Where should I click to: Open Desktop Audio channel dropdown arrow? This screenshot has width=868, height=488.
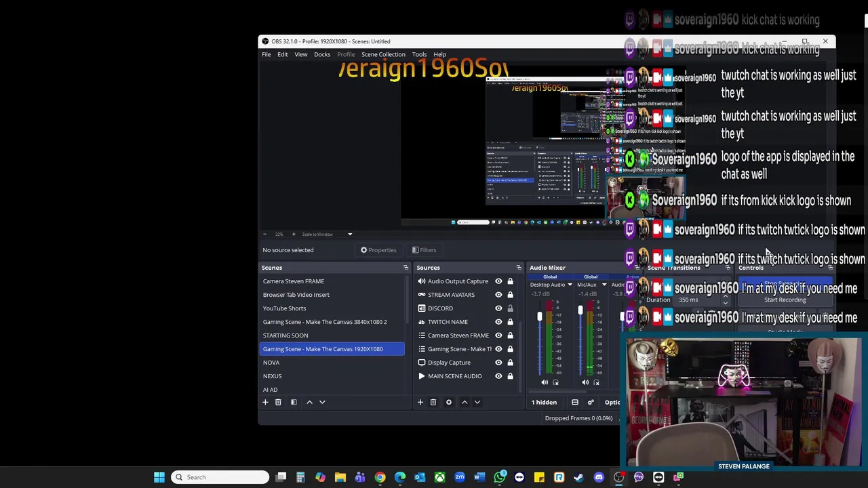570,285
